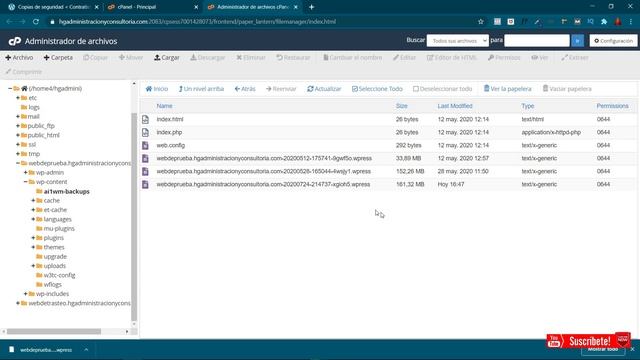The width and height of the screenshot is (640, 360).
Task: Open the Cargar upload tool
Action: (x=167, y=58)
